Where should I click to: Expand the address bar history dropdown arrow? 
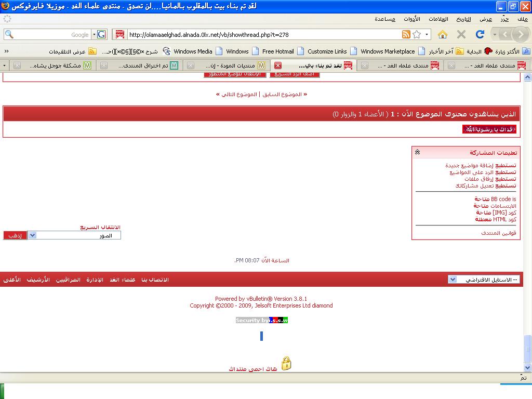pyautogui.click(x=427, y=34)
